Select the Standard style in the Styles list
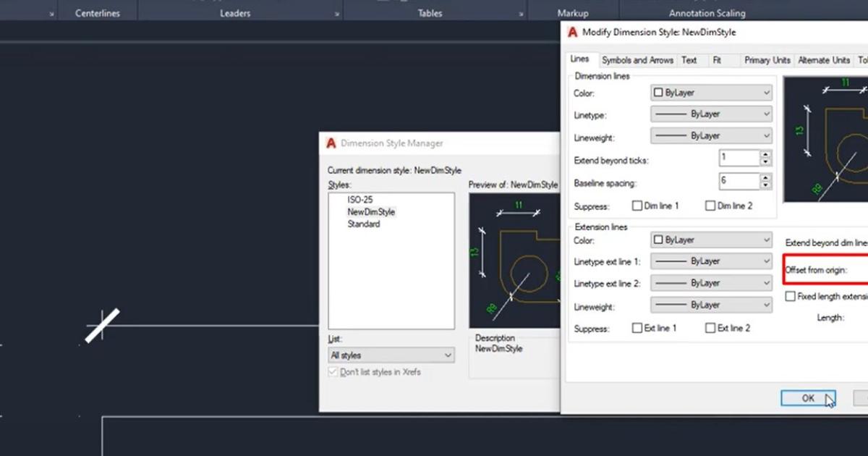The image size is (868, 456). point(364,224)
